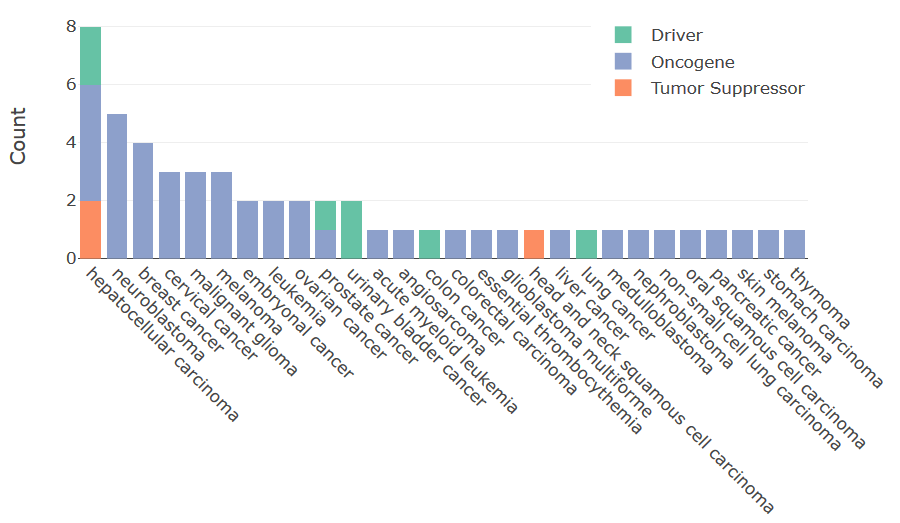Click the melanoma bar
Image resolution: width=900 pixels, height=523 pixels.
pos(221,215)
